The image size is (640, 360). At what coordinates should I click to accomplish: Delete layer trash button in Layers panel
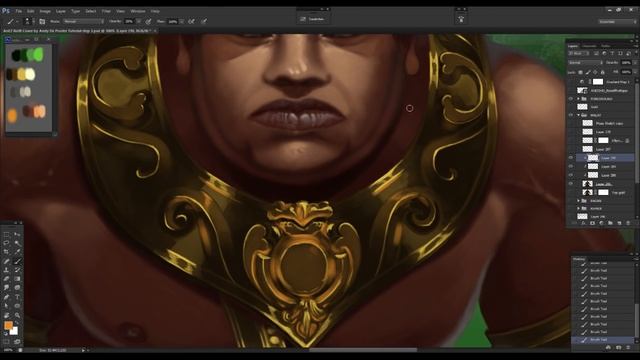pos(628,223)
